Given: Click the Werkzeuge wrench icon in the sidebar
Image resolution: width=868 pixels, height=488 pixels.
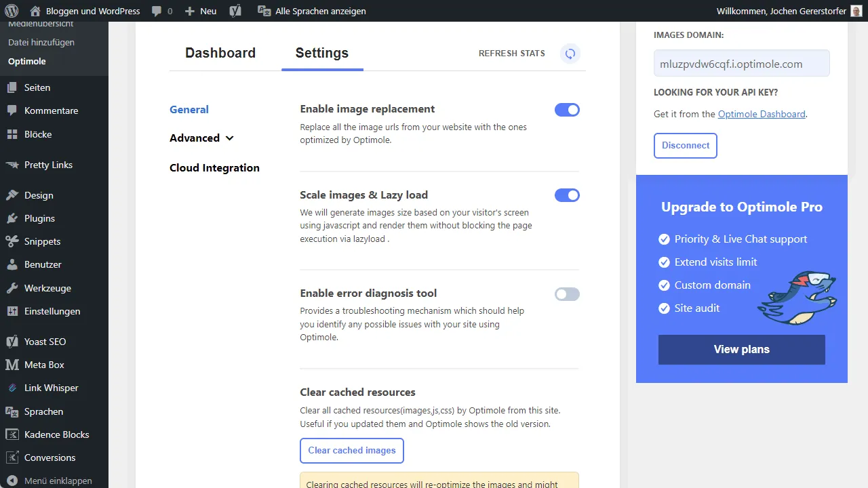Looking at the screenshot, I should 12,288.
